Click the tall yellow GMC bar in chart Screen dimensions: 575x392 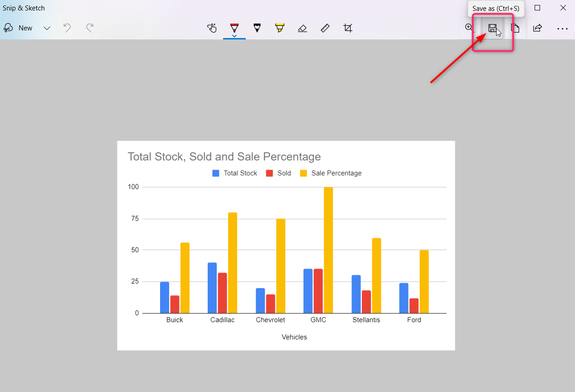(328, 249)
